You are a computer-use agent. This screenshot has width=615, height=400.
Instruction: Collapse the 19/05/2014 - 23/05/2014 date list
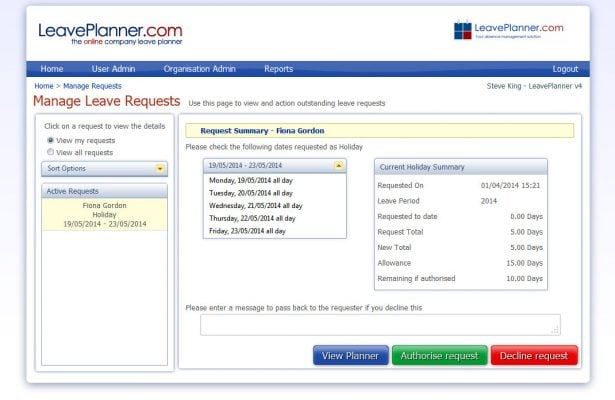coord(338,165)
